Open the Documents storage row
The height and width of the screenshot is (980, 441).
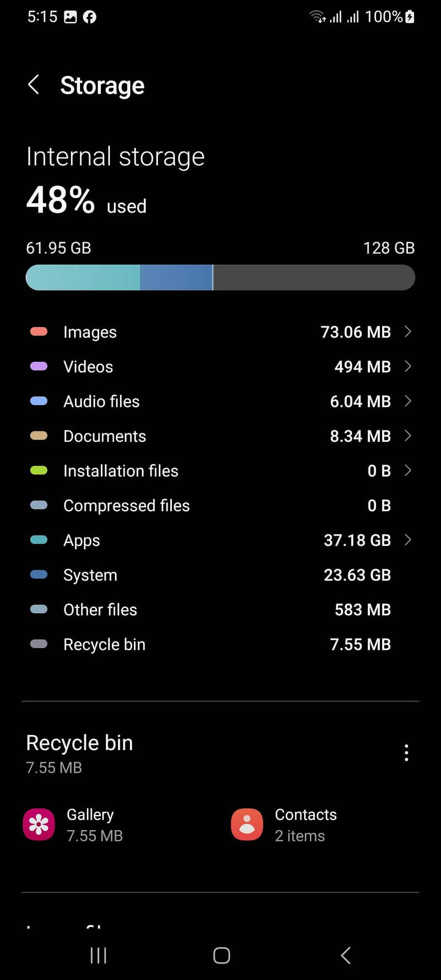[x=220, y=436]
